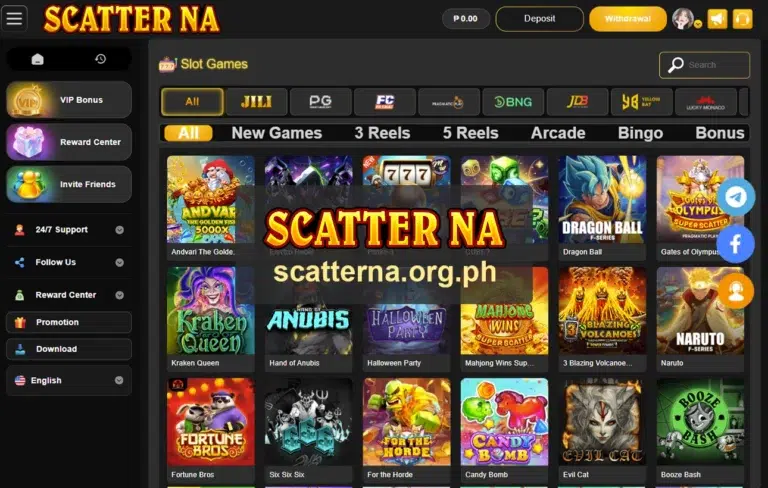Select the JILI provider filter

point(256,102)
